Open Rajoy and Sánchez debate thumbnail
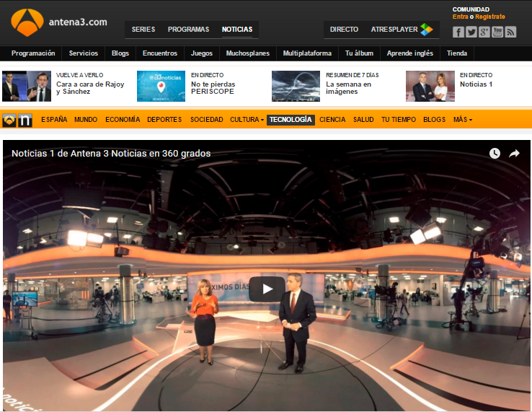This screenshot has height=412, width=532. click(27, 86)
